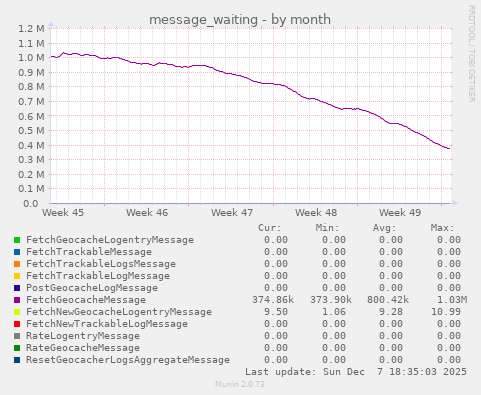The width and height of the screenshot is (481, 395).
Task: Click the arrowhead at the x-axis end
Action: [x=455, y=203]
